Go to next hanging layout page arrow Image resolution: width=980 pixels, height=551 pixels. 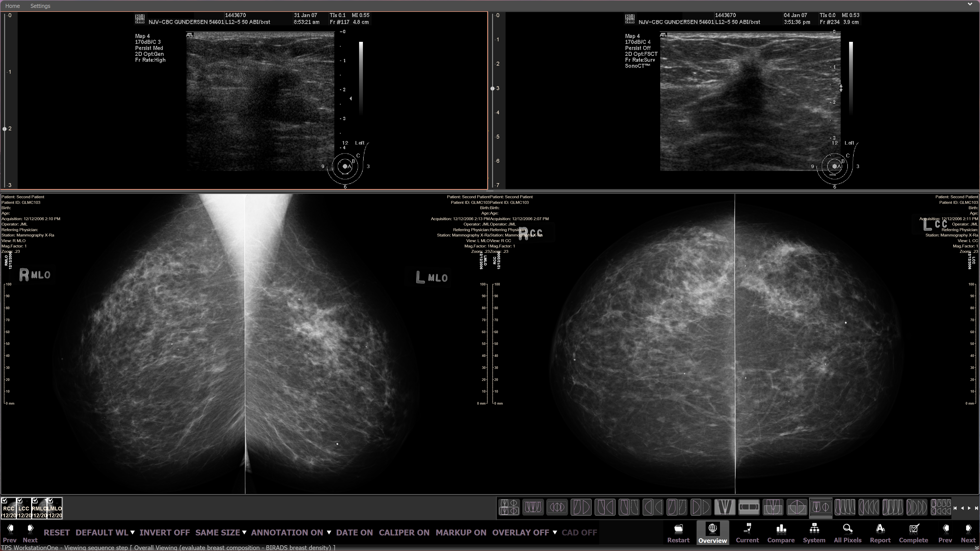click(969, 508)
